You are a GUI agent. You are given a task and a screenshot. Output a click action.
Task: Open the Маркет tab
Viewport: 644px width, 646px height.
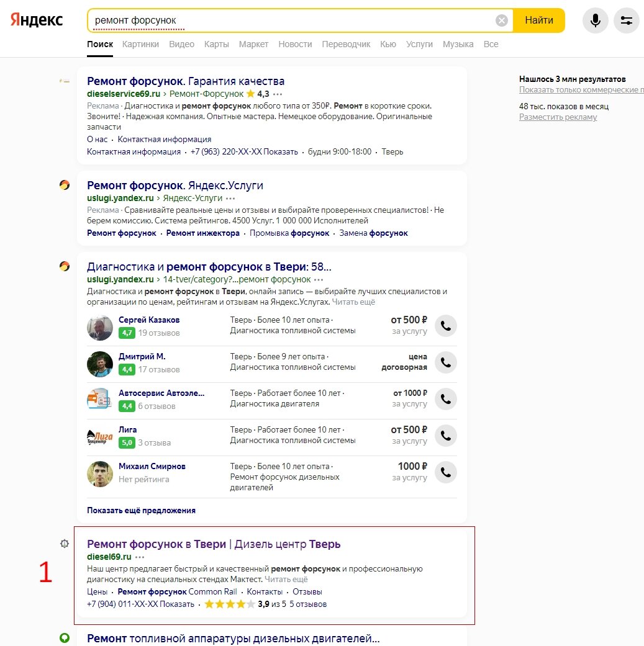(253, 44)
